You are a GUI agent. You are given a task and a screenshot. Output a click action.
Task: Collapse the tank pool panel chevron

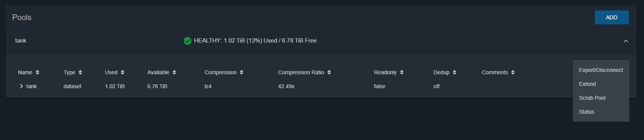pos(626,41)
